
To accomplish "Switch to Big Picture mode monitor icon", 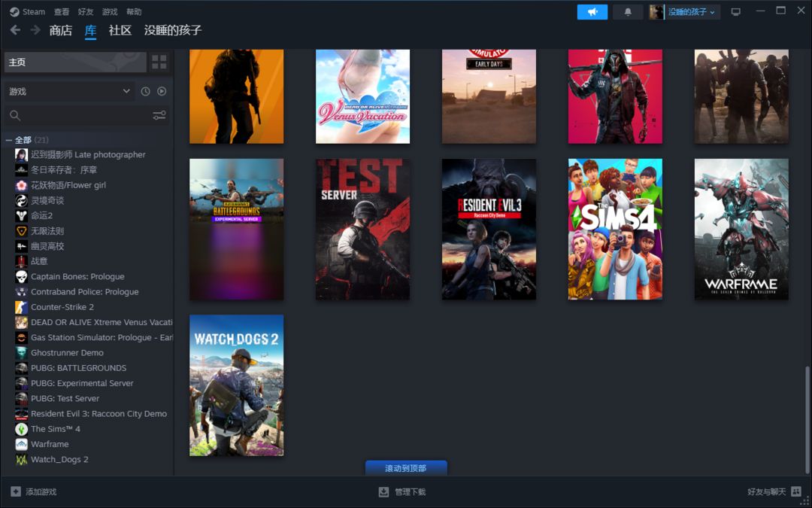I will tap(736, 12).
